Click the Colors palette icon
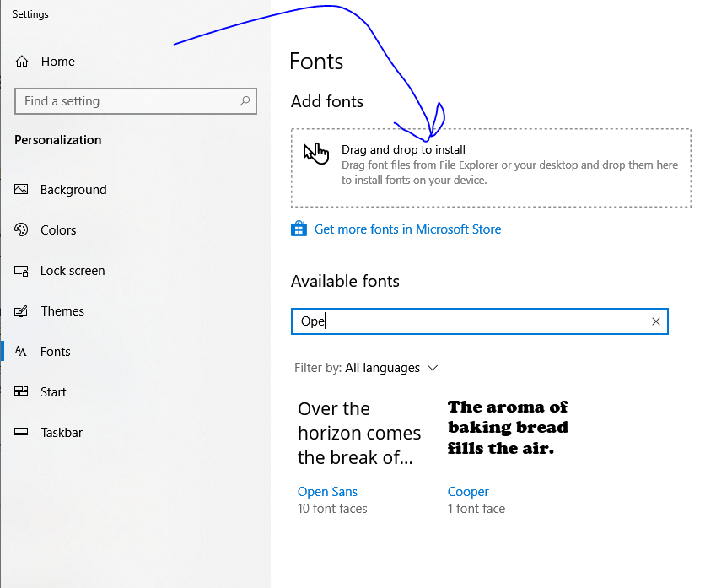The width and height of the screenshot is (716, 588). pyautogui.click(x=22, y=230)
